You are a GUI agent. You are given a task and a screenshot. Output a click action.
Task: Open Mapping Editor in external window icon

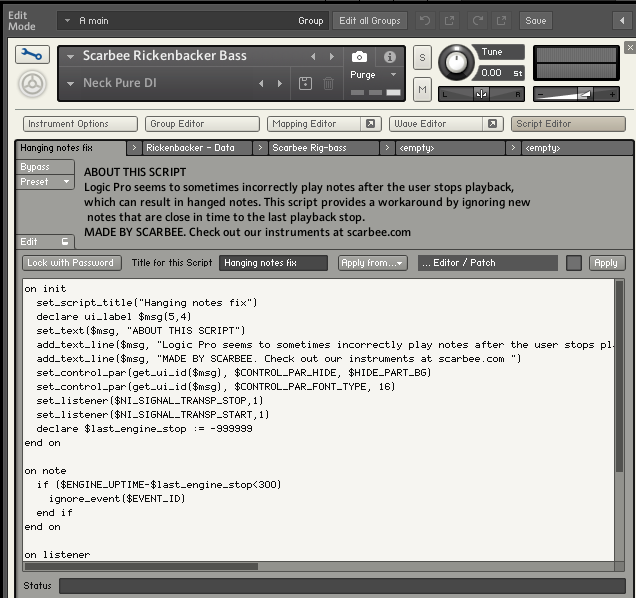(370, 124)
